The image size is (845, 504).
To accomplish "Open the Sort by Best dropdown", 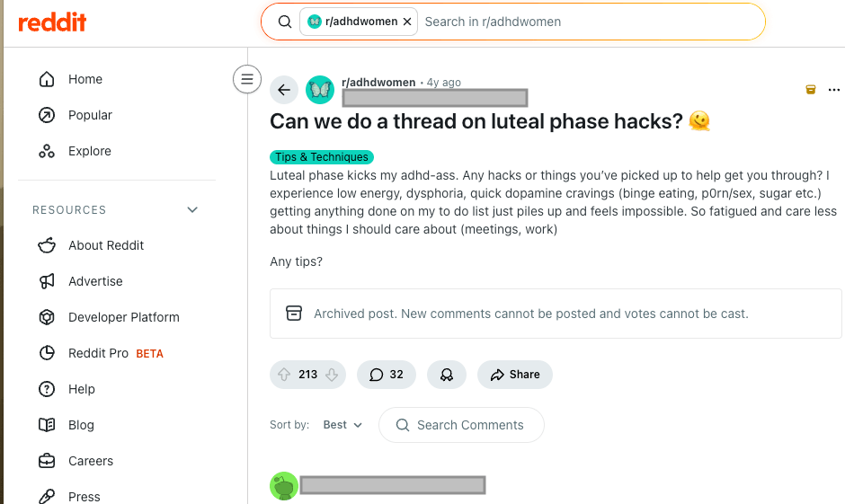I will (342, 425).
